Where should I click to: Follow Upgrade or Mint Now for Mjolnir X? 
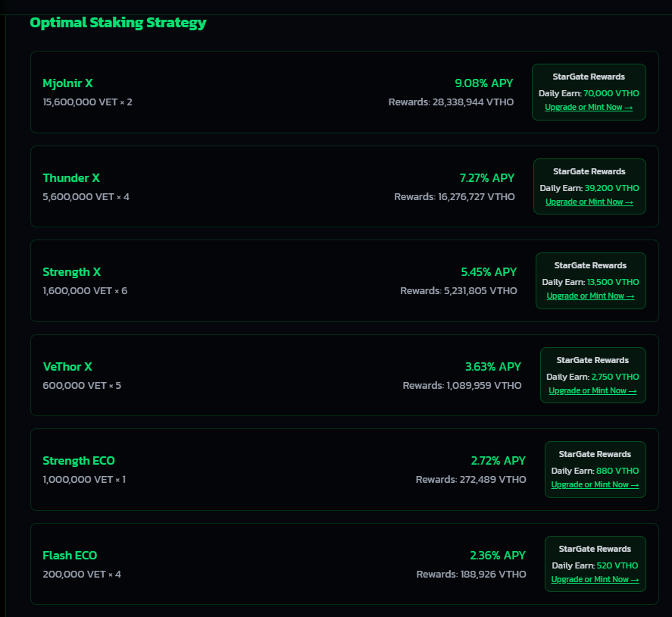point(589,107)
